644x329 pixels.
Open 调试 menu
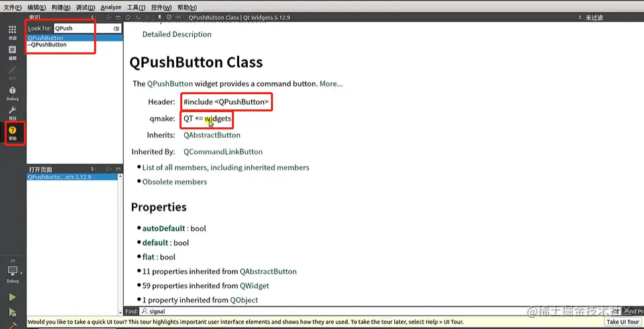point(85,7)
